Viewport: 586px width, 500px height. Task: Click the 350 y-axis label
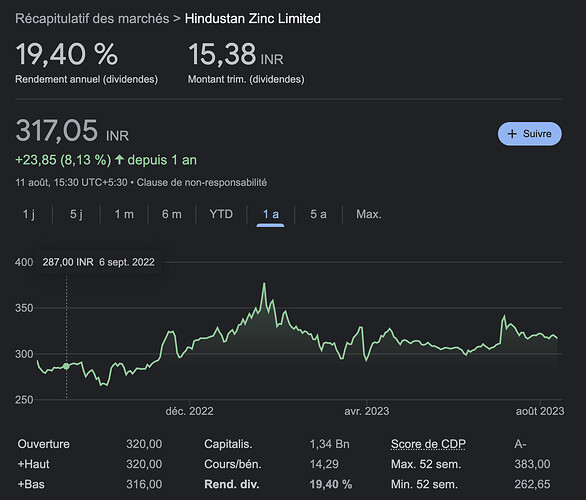(24, 308)
